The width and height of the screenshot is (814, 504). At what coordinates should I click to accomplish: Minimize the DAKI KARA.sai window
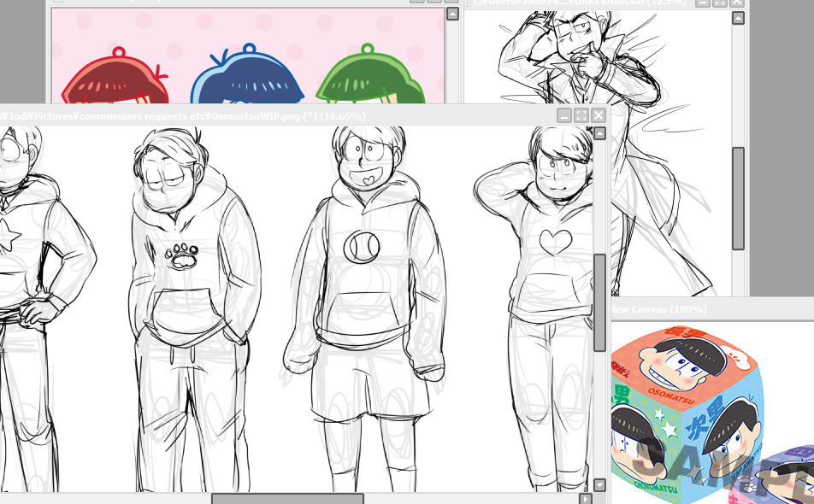coord(703,2)
